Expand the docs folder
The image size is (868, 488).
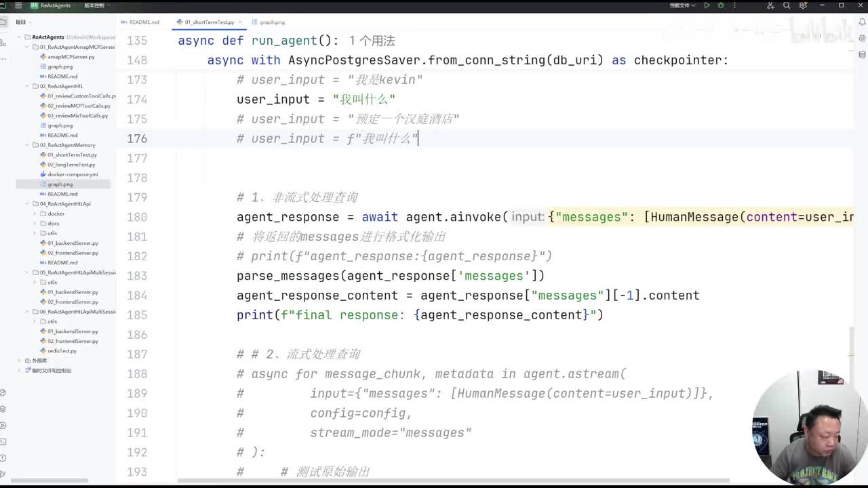click(35, 223)
